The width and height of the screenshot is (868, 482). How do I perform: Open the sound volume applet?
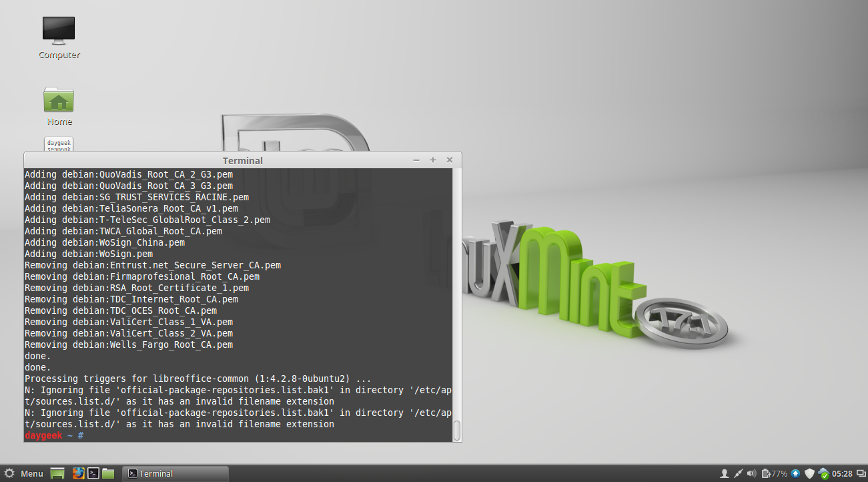click(752, 473)
